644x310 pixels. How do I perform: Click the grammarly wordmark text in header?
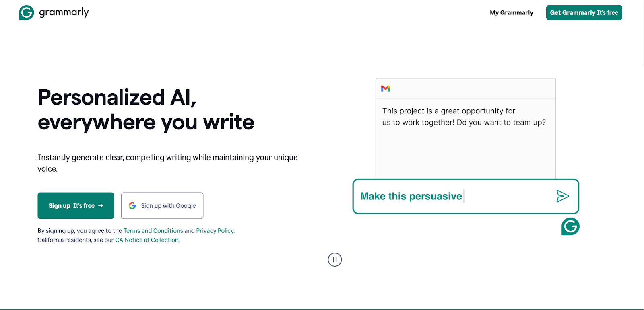click(x=64, y=12)
